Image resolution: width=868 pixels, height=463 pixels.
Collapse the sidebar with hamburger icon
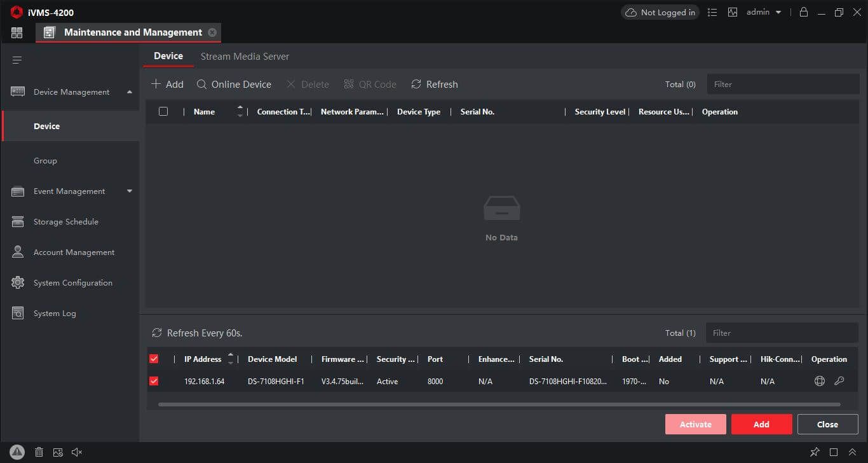(17, 60)
